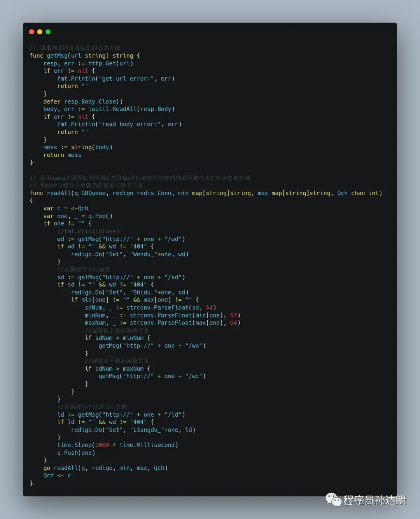Click the defer resp.Body.Close() line
Screen dimensions: 420x519
[83, 102]
